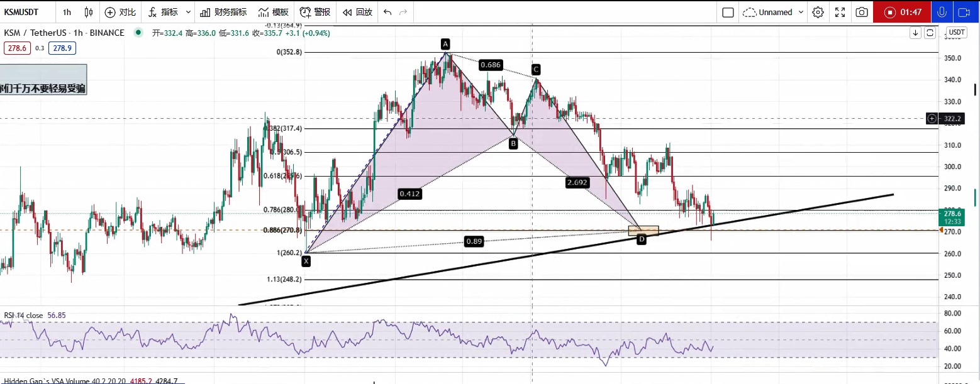Enter fullscreen mode

pos(840,12)
